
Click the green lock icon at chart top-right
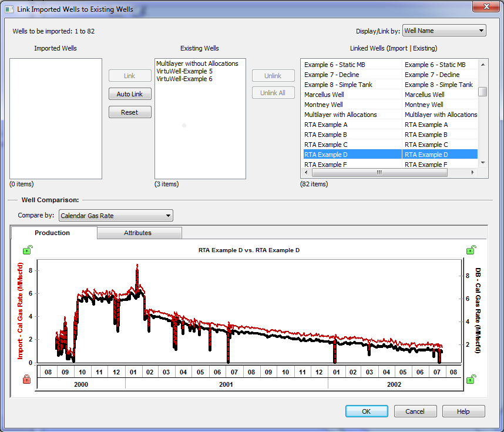471,250
